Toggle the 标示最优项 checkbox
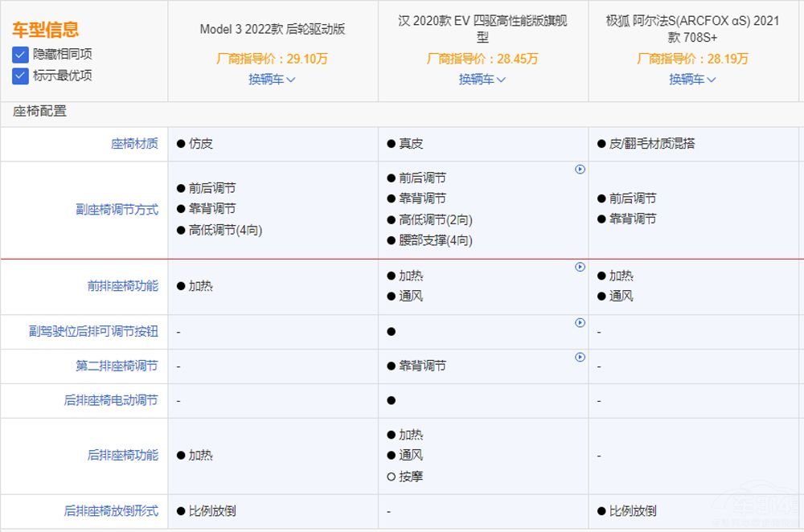 [21, 76]
